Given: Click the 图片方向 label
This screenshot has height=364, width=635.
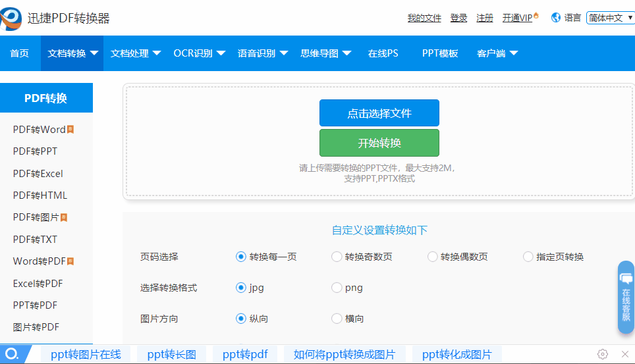Looking at the screenshot, I should (159, 319).
